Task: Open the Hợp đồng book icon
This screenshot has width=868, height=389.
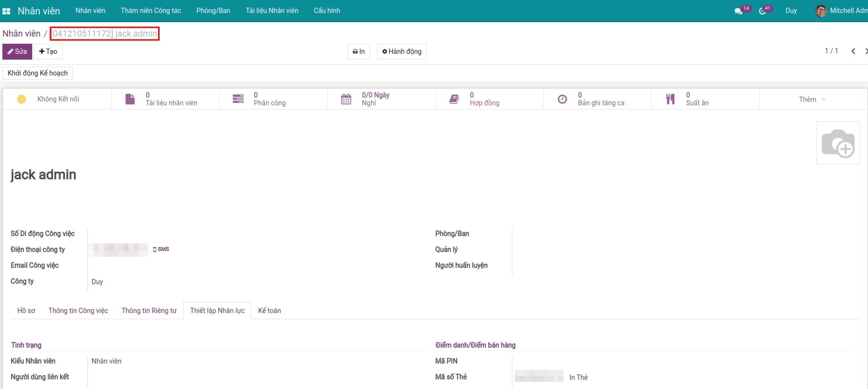Action: coord(454,99)
